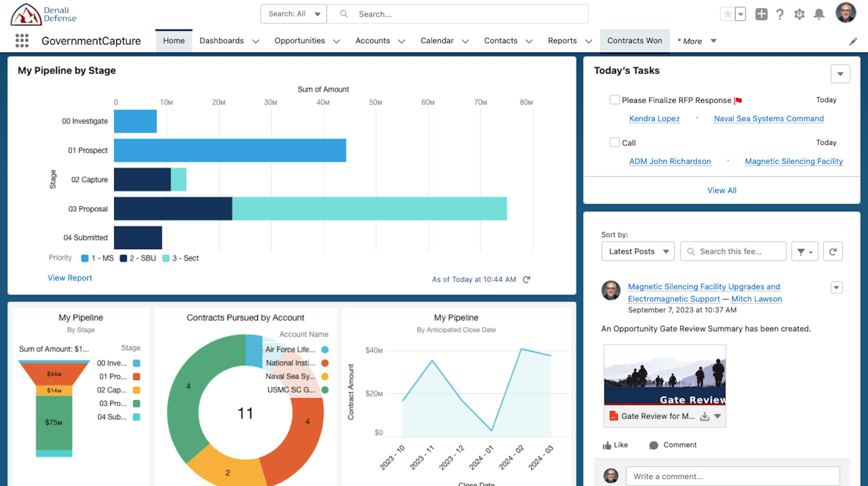Image resolution: width=868 pixels, height=486 pixels.
Task: Click the 3 - Sect legend swatch
Action: 166,258
